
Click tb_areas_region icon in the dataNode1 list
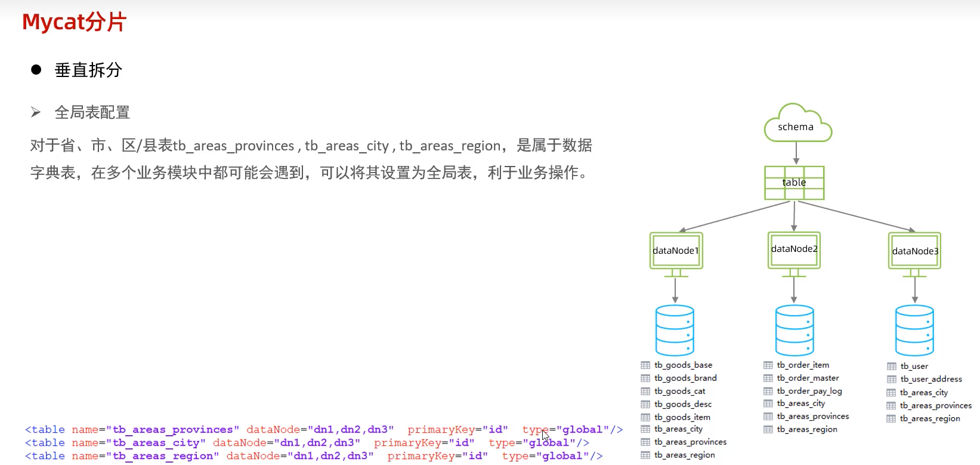(645, 455)
